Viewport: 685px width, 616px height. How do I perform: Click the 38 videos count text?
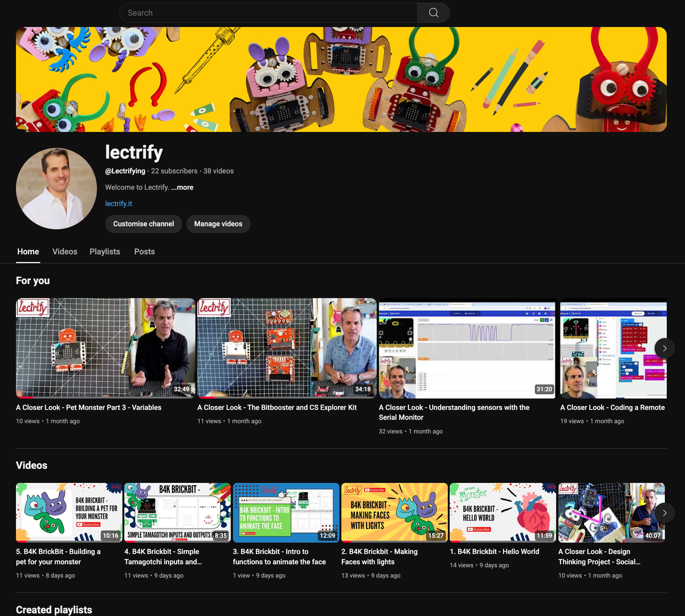click(219, 171)
